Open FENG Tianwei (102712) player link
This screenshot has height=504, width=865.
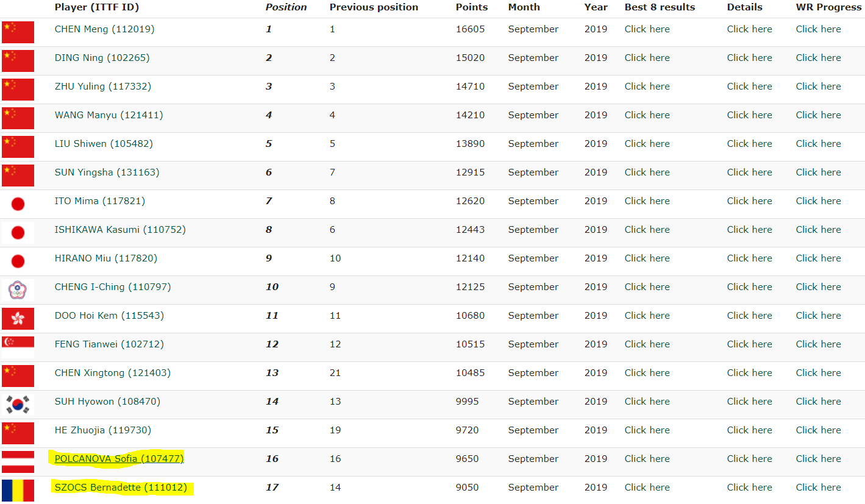coord(109,344)
